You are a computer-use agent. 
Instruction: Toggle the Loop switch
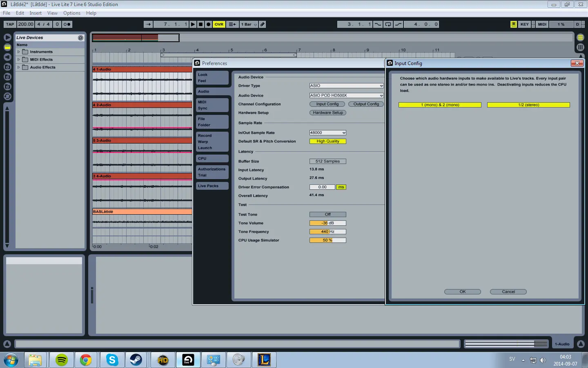[x=388, y=24]
